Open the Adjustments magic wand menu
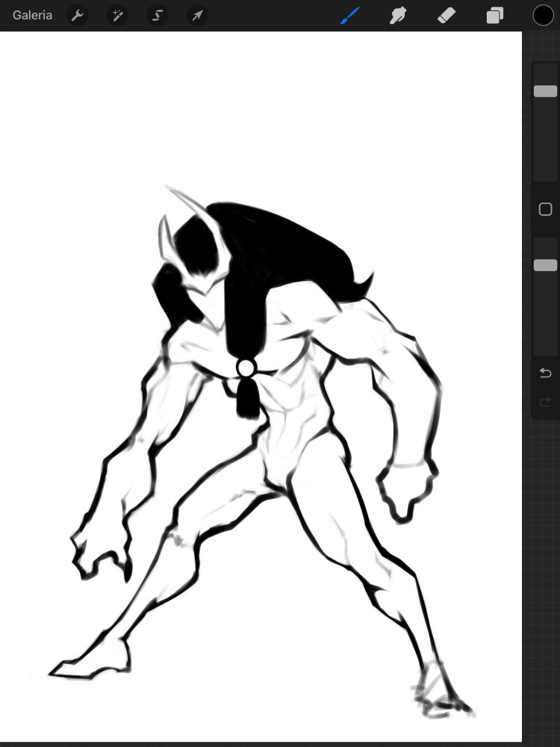Viewport: 560px width, 747px height. point(117,16)
